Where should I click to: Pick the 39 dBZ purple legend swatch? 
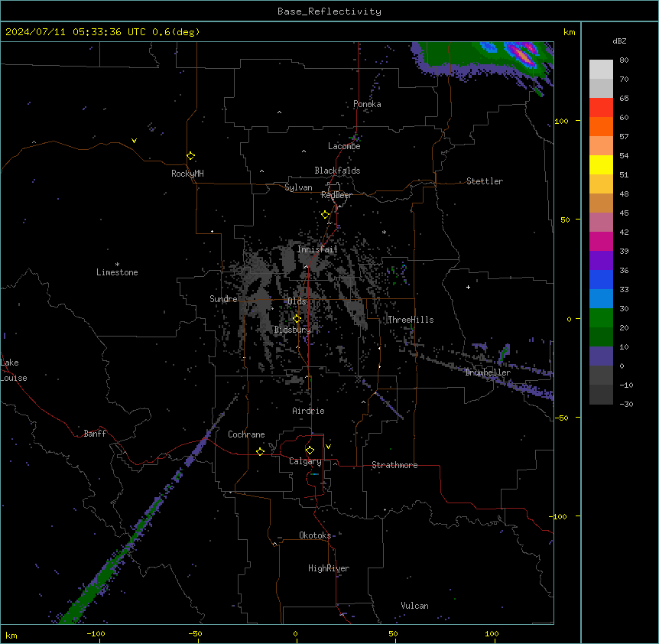coord(601,260)
